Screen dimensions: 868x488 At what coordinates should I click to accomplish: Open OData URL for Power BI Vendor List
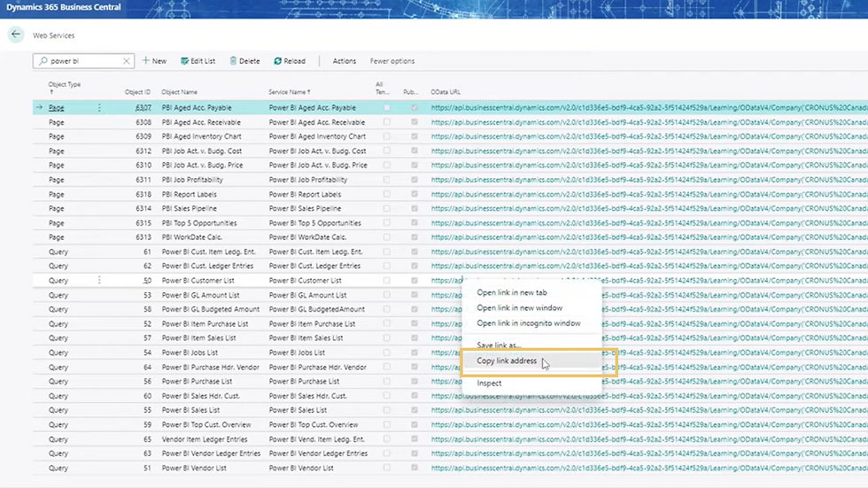649,468
